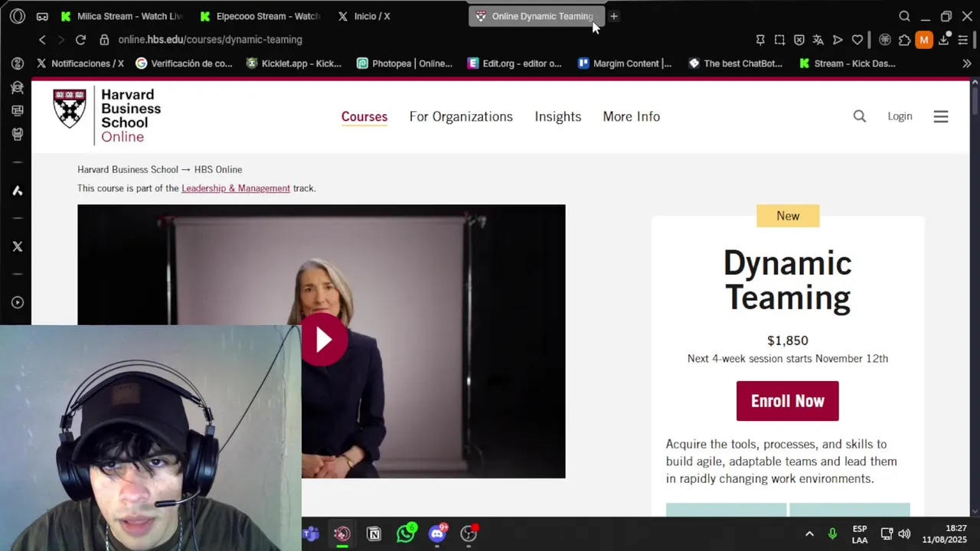Open the Courses navigation menu

[364, 116]
